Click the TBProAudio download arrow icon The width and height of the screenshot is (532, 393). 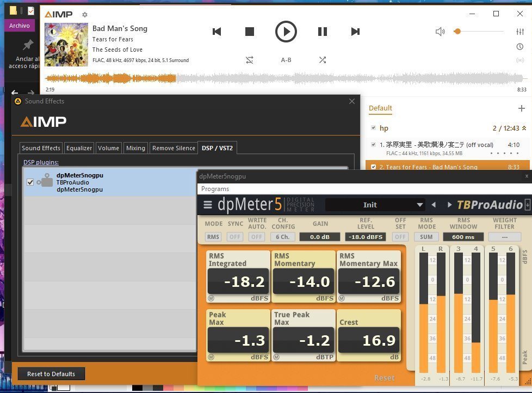[528, 205]
